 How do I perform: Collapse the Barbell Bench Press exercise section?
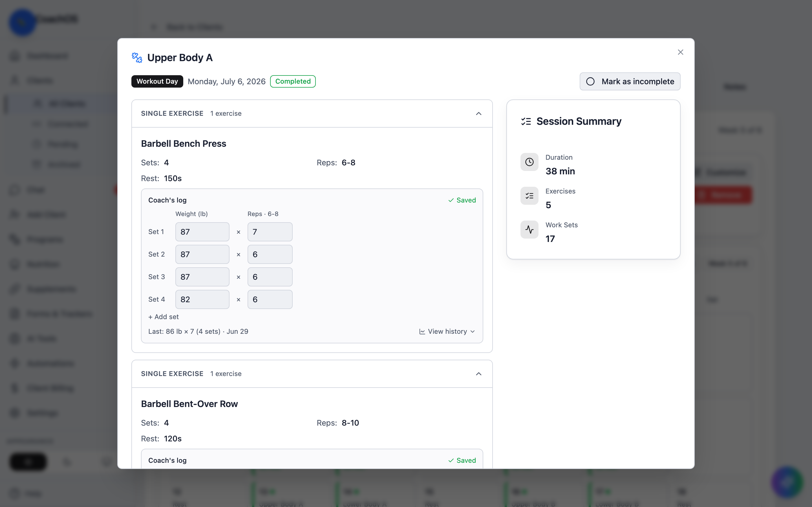pos(478,114)
